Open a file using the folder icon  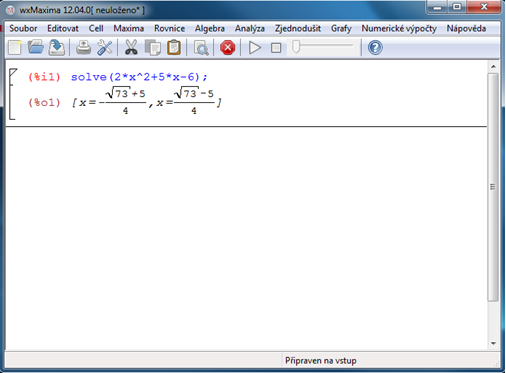[36, 47]
